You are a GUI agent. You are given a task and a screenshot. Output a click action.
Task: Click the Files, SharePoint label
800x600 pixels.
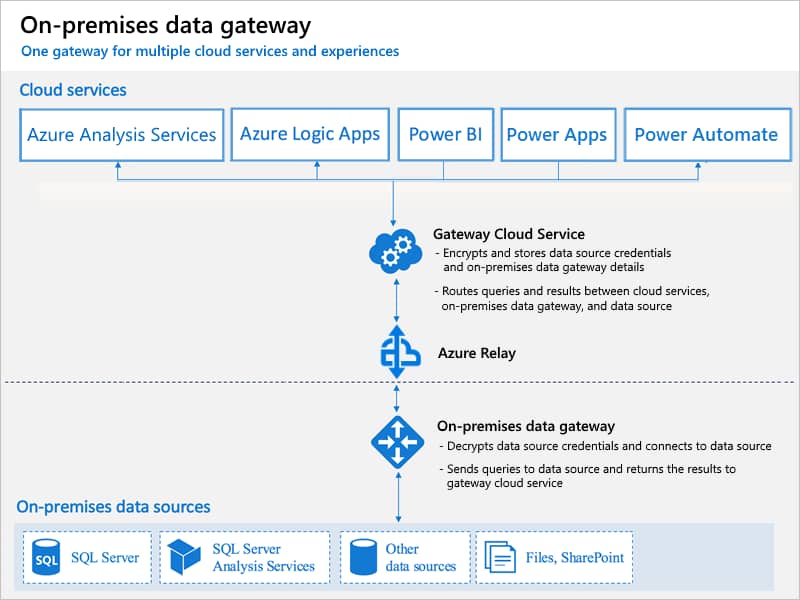(x=574, y=558)
